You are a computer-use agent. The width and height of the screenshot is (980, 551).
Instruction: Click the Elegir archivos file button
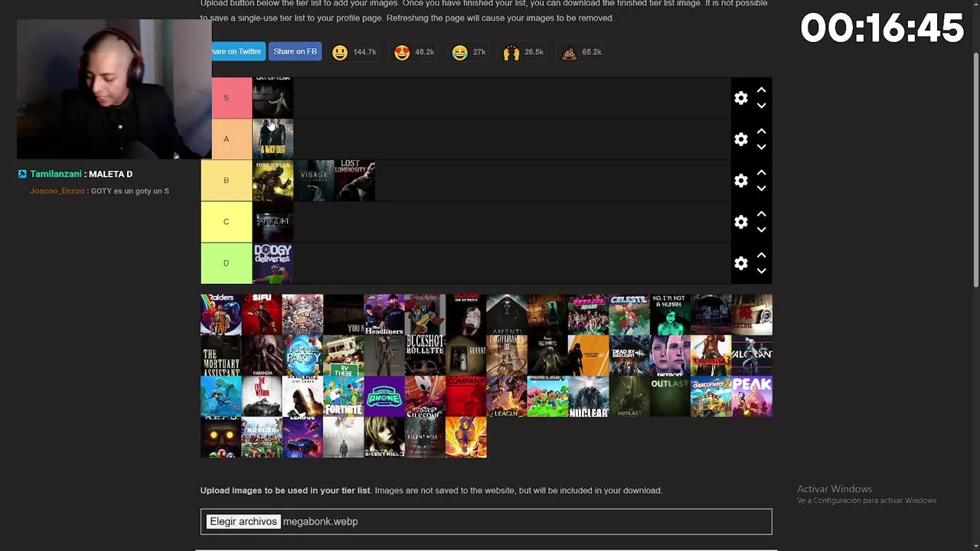[x=243, y=521]
